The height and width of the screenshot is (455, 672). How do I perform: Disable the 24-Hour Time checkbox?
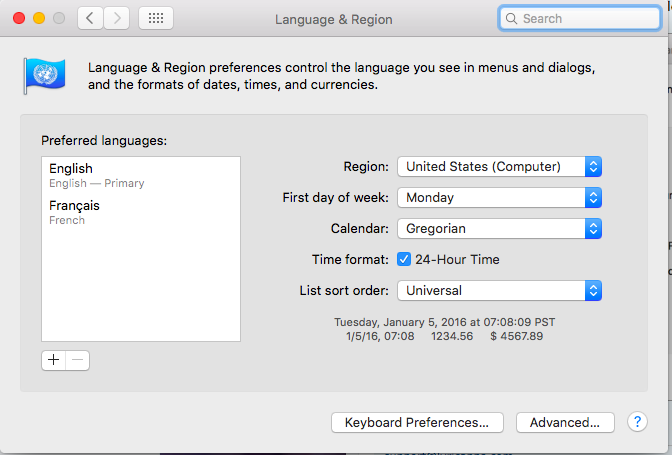coord(404,259)
